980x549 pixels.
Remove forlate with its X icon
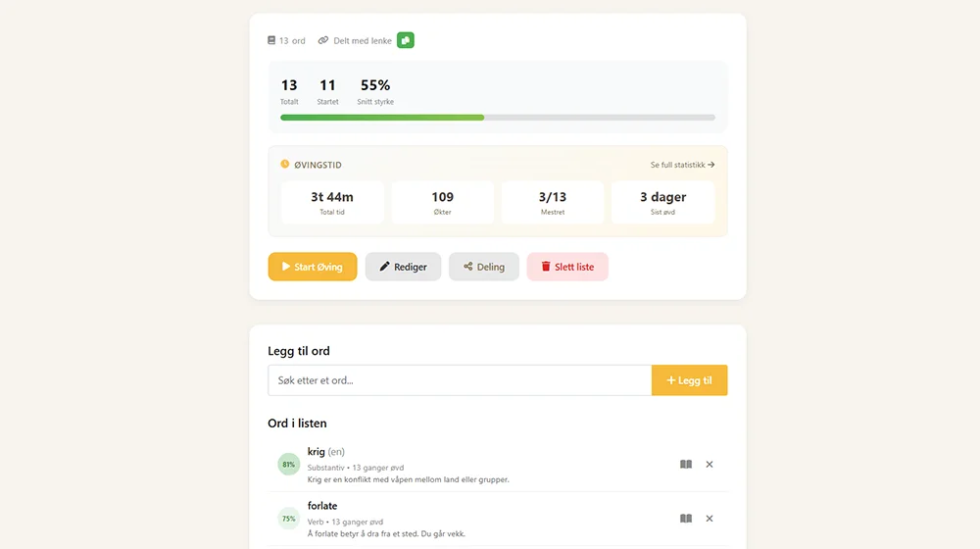click(710, 519)
